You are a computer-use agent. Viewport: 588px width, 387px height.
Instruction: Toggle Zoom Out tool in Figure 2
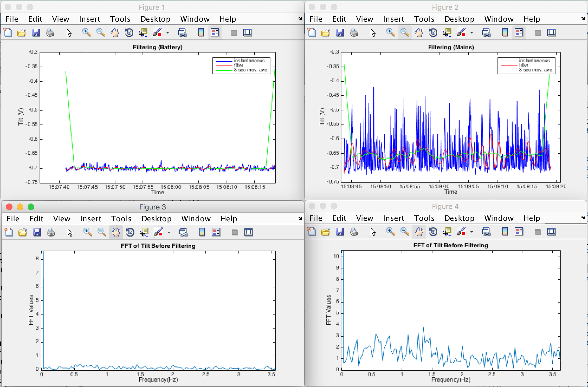405,33
